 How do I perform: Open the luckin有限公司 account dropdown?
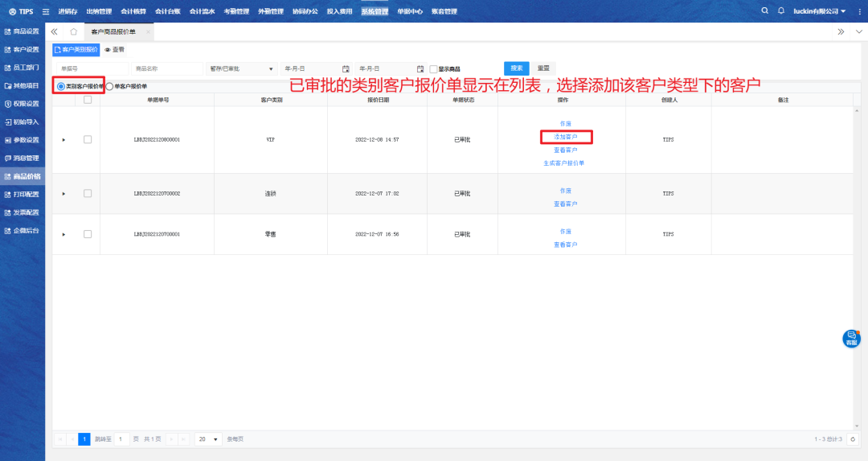tap(818, 11)
